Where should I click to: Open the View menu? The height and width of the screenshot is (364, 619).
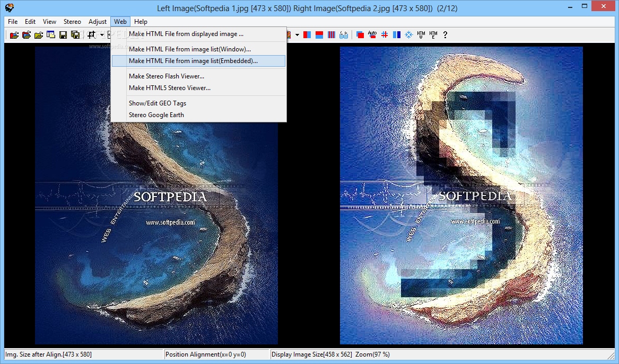pyautogui.click(x=49, y=22)
